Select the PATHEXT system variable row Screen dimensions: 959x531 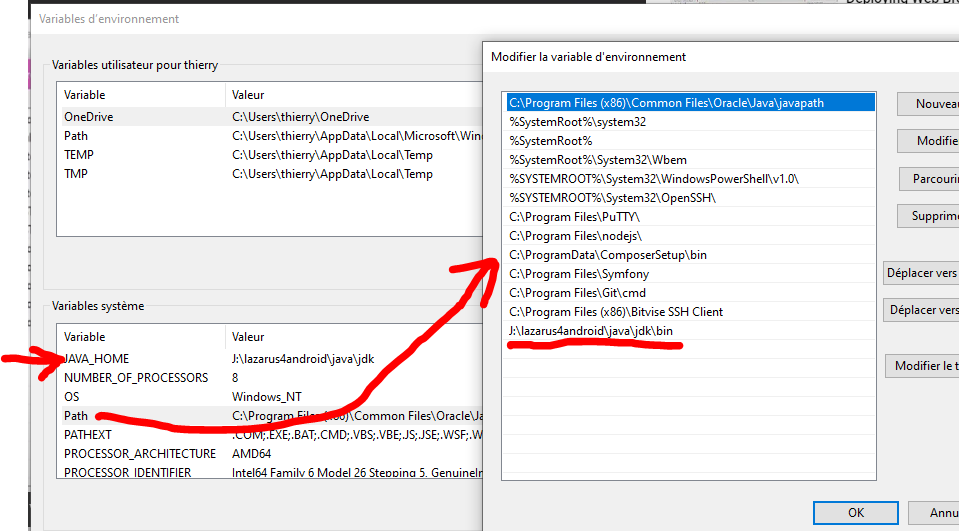(x=86, y=435)
